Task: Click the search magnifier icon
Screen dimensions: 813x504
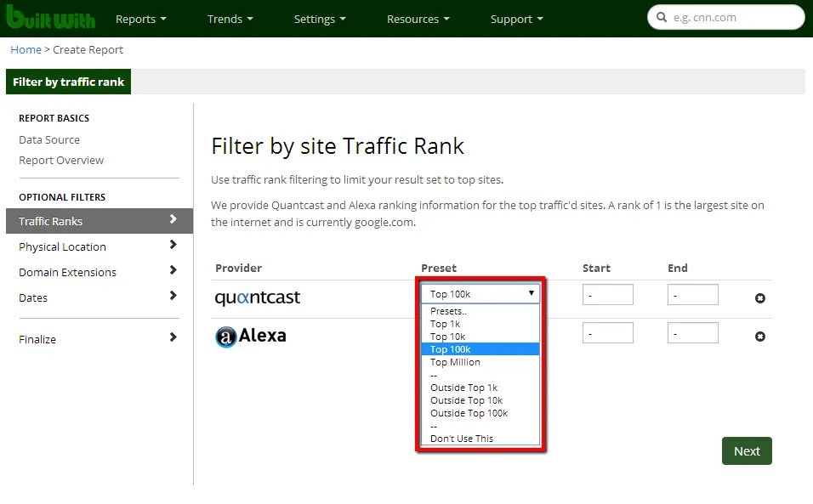Action: pos(662,18)
